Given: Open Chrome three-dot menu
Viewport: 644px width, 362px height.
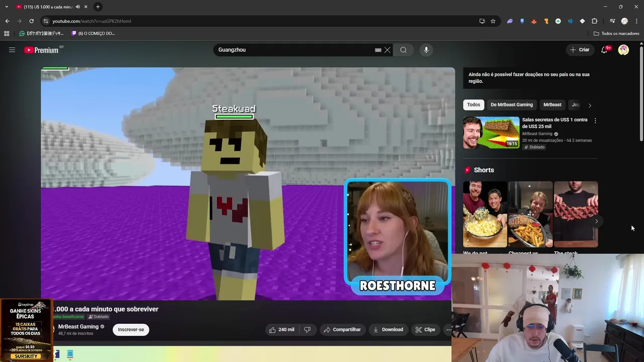Looking at the screenshot, I should coord(637,21).
